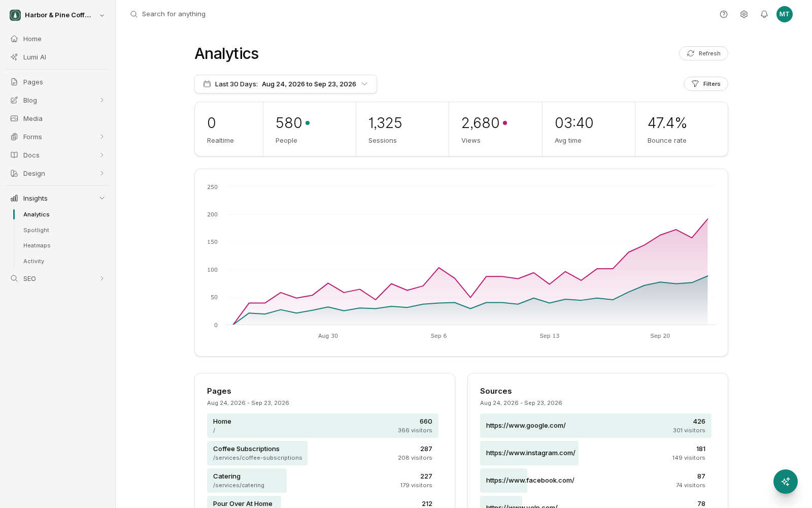Expand the Design submenu chevron
The height and width of the screenshot is (508, 812).
[102, 173]
